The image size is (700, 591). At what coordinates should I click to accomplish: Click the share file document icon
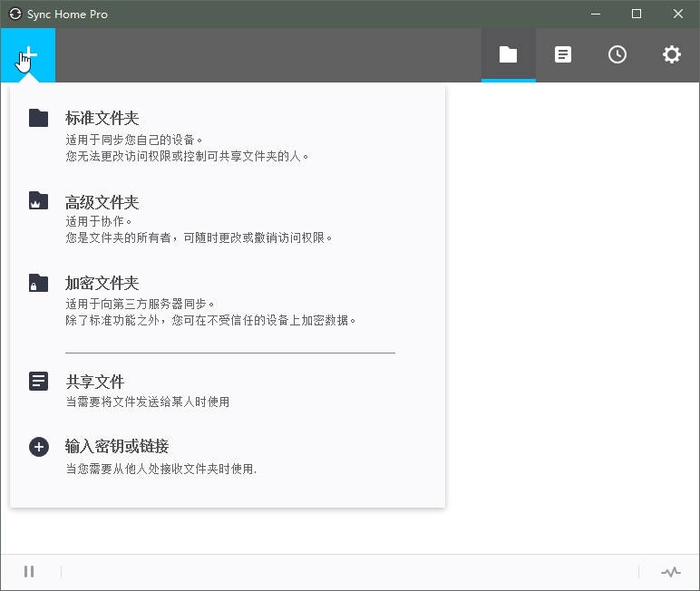click(38, 382)
